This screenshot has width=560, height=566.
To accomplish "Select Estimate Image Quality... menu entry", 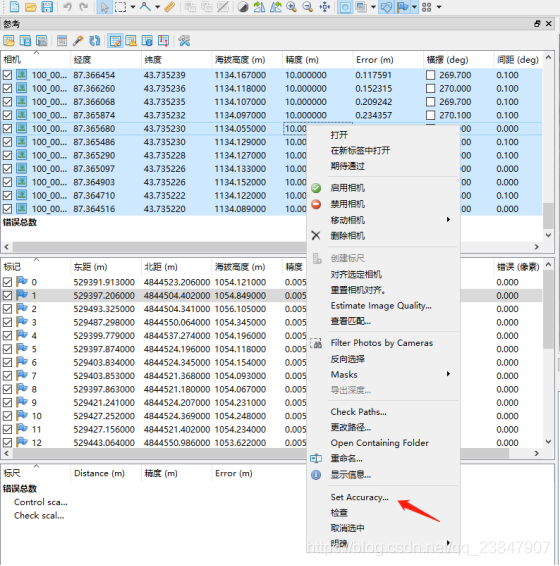I will (381, 306).
